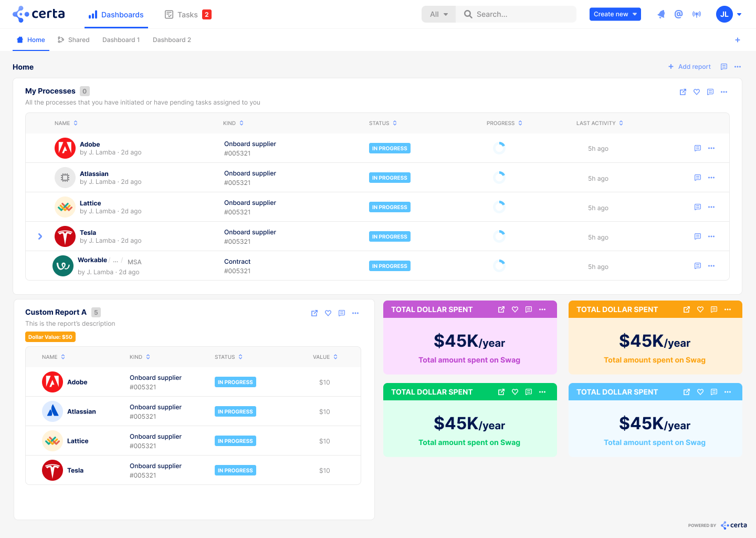This screenshot has width=756, height=538.
Task: Open more options for Tesla process row
Action: (711, 236)
